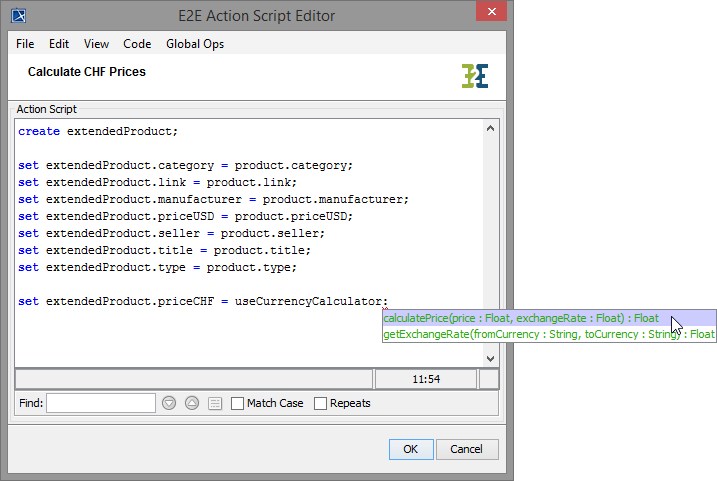Click into the Find text field
The height and width of the screenshot is (481, 717).
[100, 403]
